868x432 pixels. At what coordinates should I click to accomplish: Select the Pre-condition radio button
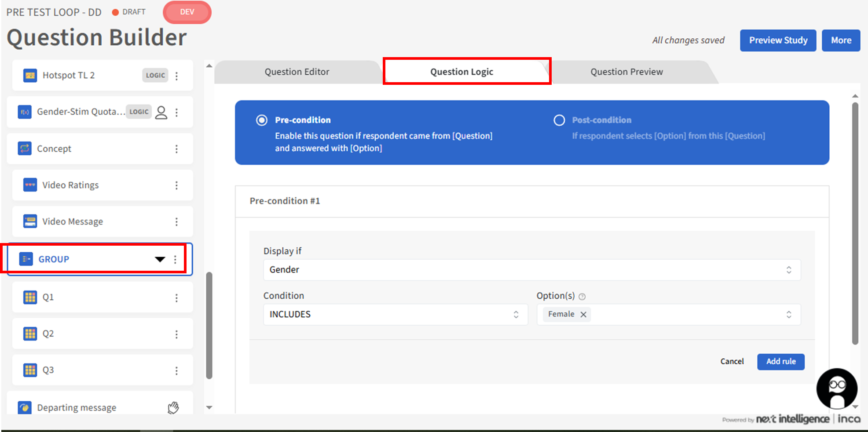tap(262, 120)
